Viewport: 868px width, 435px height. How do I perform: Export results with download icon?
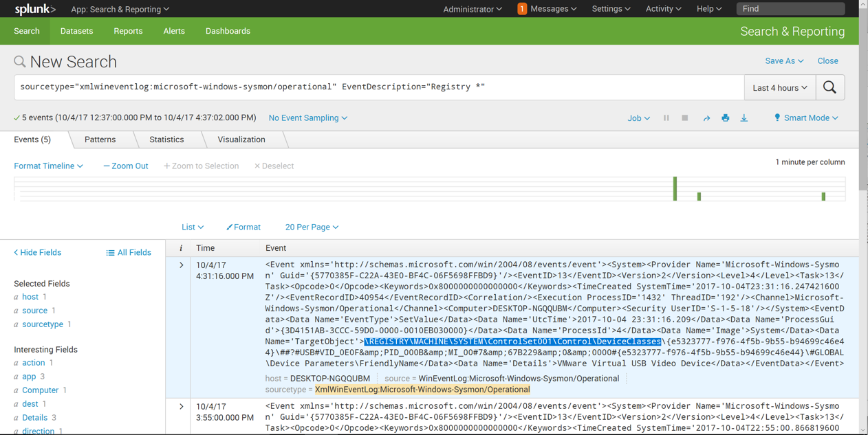click(744, 118)
